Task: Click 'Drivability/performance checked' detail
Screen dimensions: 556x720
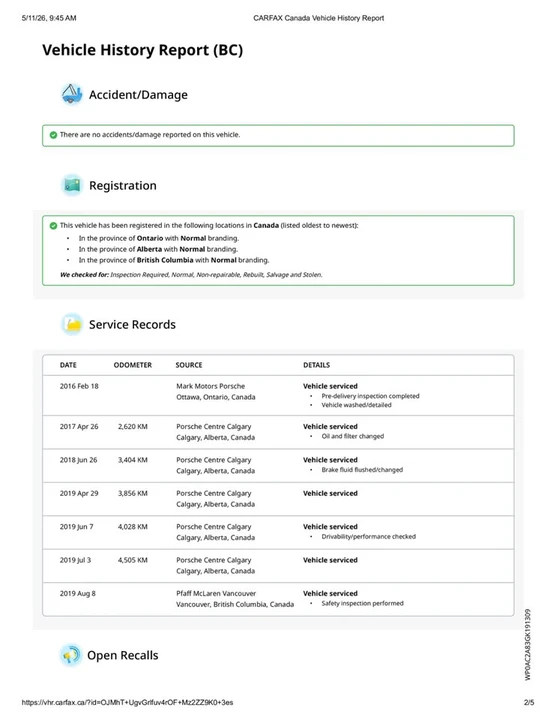Action: click(369, 536)
